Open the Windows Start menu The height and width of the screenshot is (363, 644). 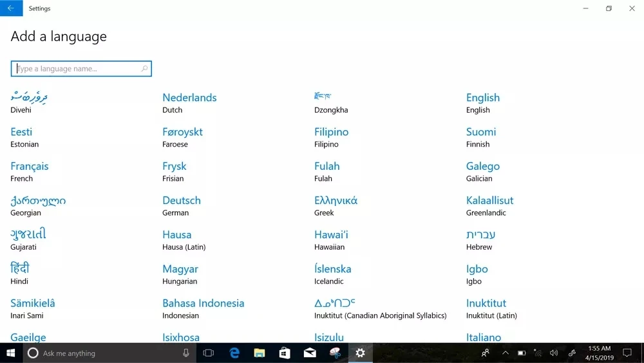(11, 353)
